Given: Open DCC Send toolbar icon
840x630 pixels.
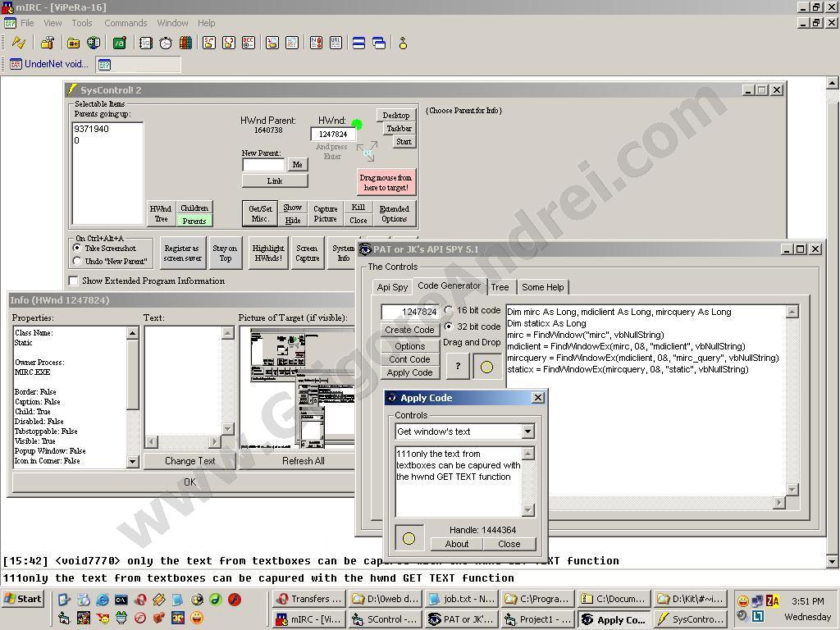Looking at the screenshot, I should click(x=209, y=43).
